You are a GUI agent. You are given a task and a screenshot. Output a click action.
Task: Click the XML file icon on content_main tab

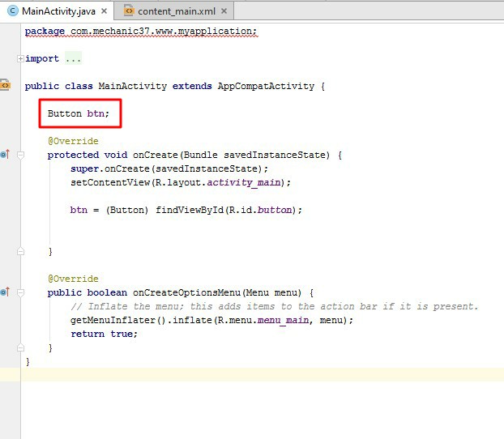pos(129,11)
